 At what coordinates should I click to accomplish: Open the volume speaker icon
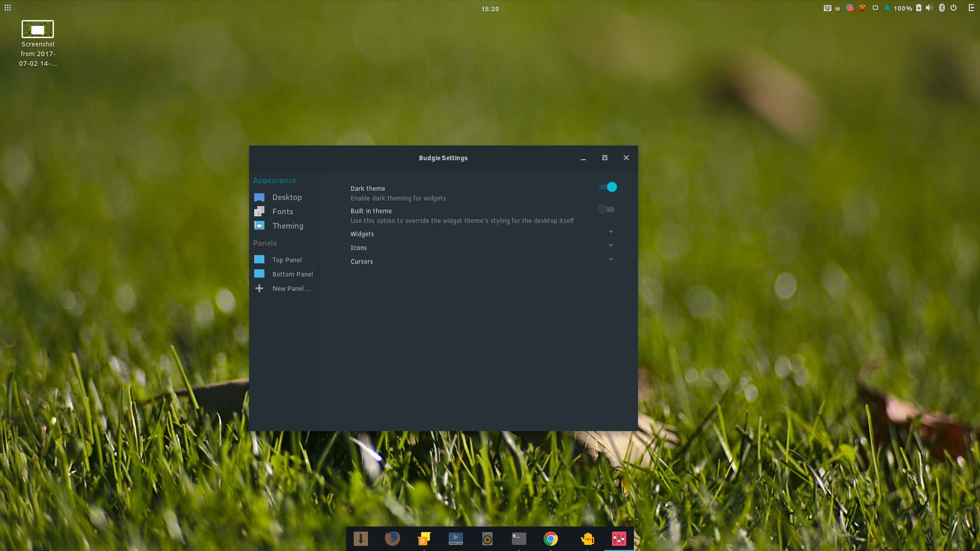pyautogui.click(x=929, y=8)
